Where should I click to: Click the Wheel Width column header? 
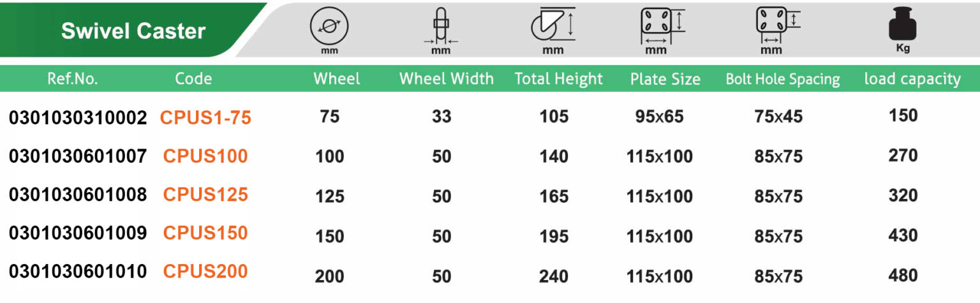[447, 78]
